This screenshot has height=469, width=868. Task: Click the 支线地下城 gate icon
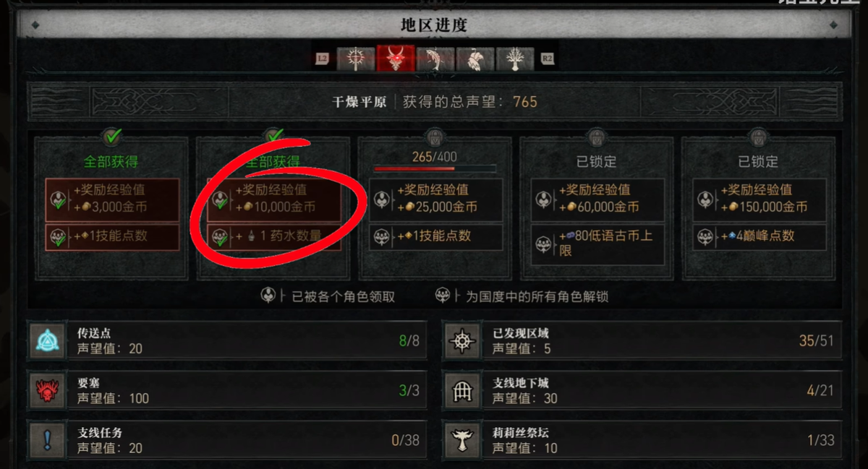[x=464, y=391]
